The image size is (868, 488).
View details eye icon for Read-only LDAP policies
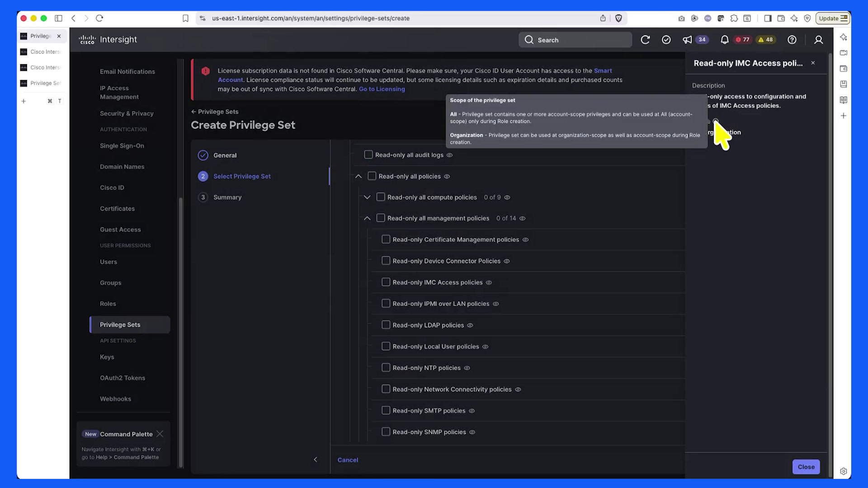click(470, 325)
